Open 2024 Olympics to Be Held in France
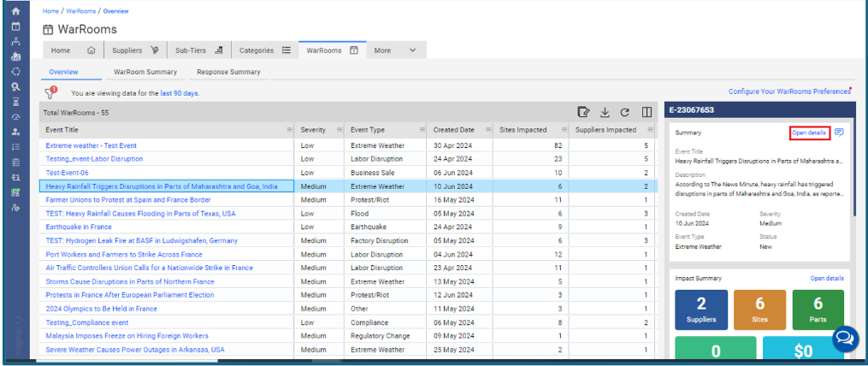Screen dimensions: 868x366 click(x=101, y=309)
